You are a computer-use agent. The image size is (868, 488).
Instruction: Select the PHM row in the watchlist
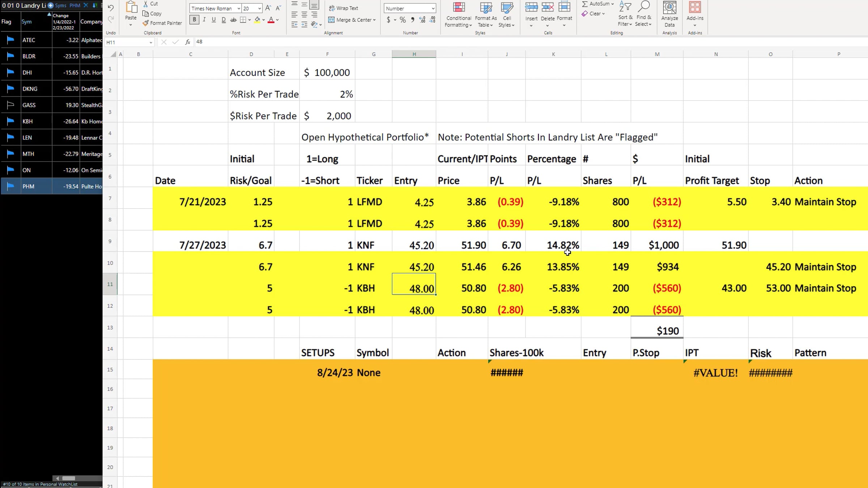pos(52,186)
